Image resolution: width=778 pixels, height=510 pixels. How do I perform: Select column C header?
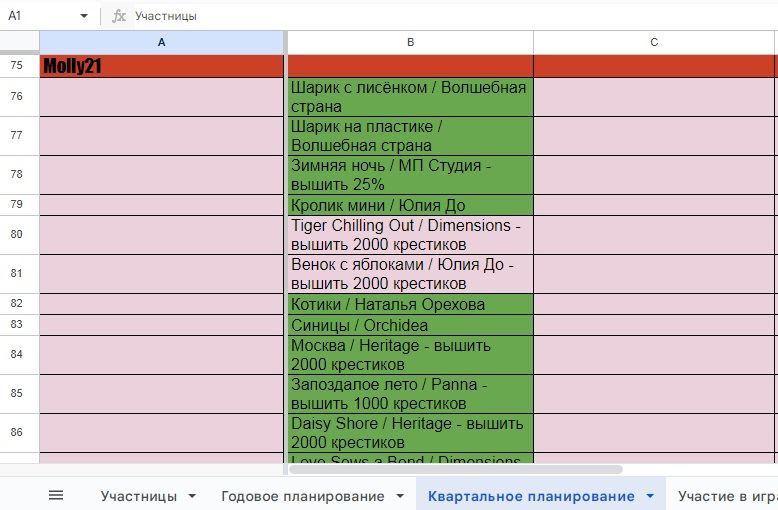[654, 42]
